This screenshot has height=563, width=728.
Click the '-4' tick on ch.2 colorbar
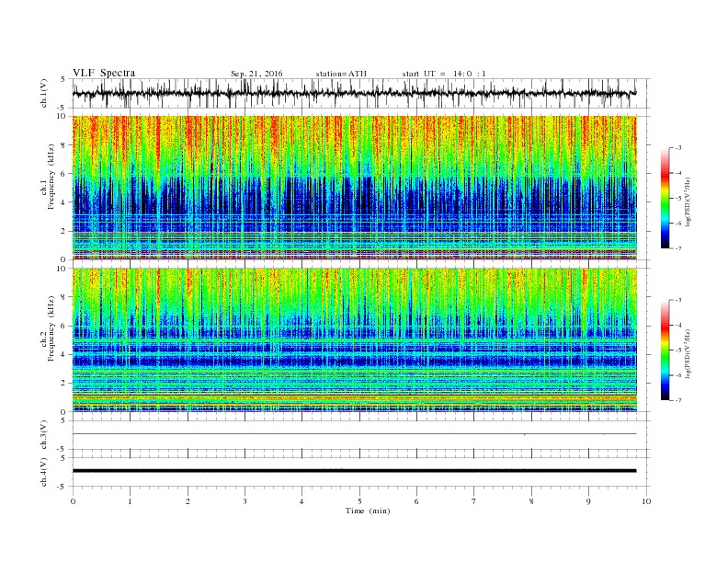click(678, 325)
